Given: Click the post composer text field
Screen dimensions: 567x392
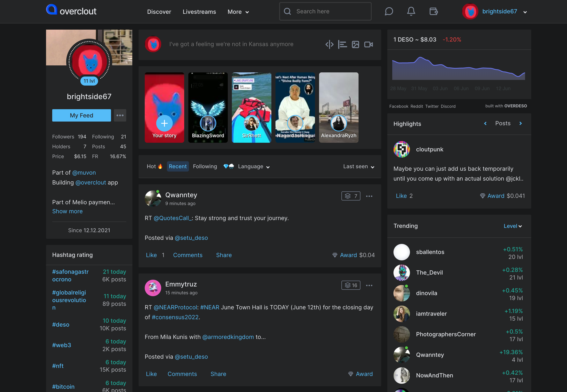Looking at the screenshot, I should click(x=231, y=44).
